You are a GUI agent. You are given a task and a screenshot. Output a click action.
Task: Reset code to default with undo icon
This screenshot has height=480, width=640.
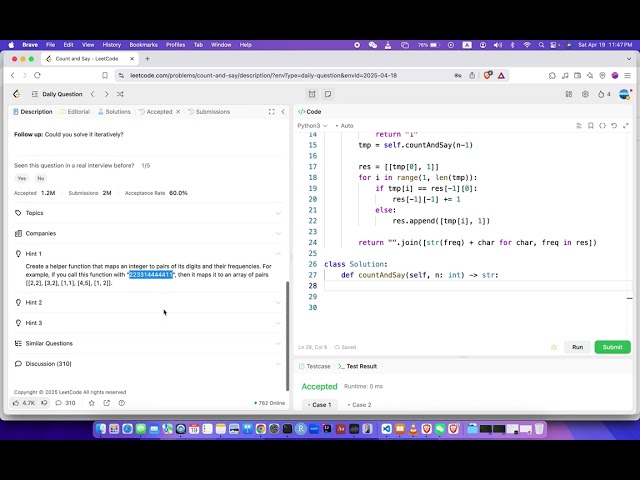(x=614, y=126)
